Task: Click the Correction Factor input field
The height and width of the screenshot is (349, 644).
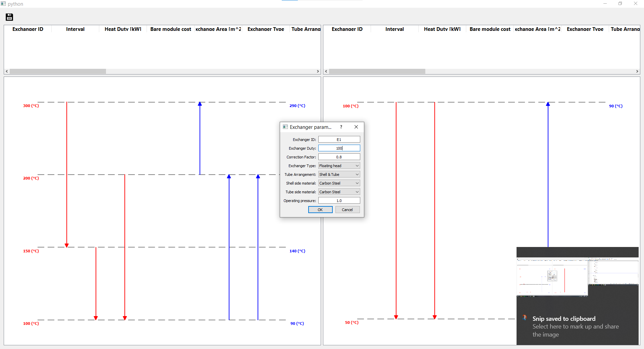Action: click(x=339, y=157)
